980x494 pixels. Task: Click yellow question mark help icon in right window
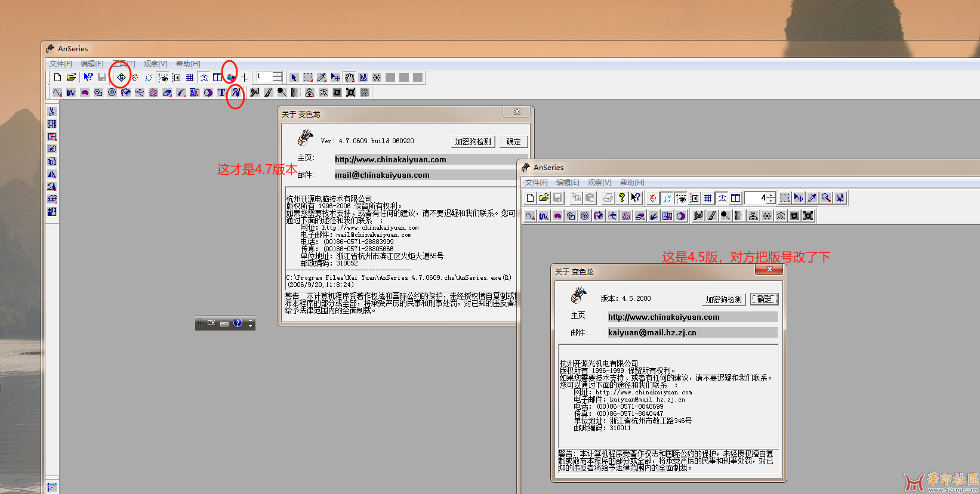point(622,197)
